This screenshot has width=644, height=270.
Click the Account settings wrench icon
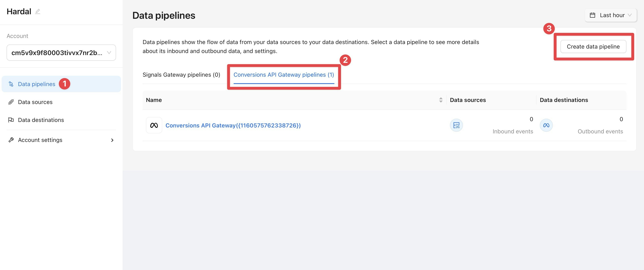click(x=11, y=140)
